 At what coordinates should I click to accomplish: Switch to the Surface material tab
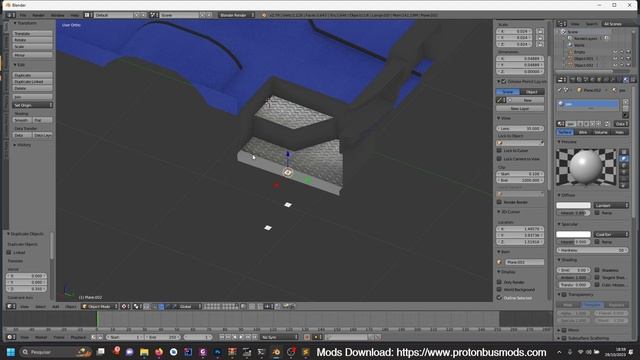click(565, 132)
